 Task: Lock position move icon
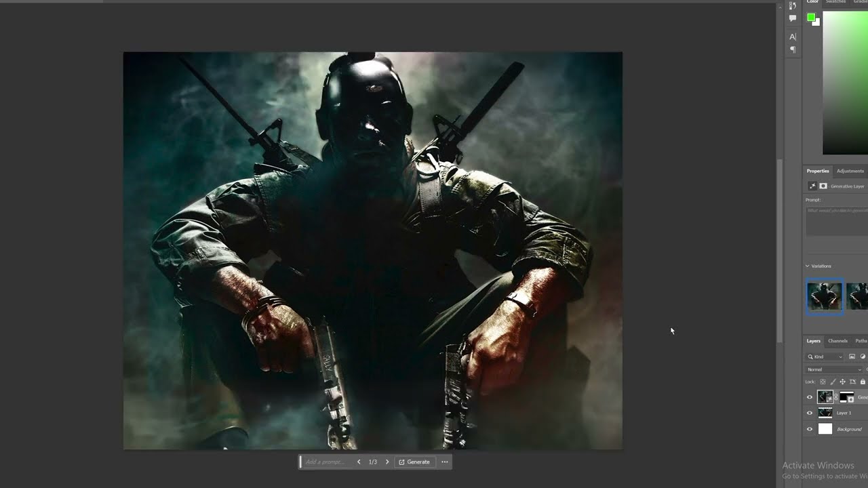(843, 382)
